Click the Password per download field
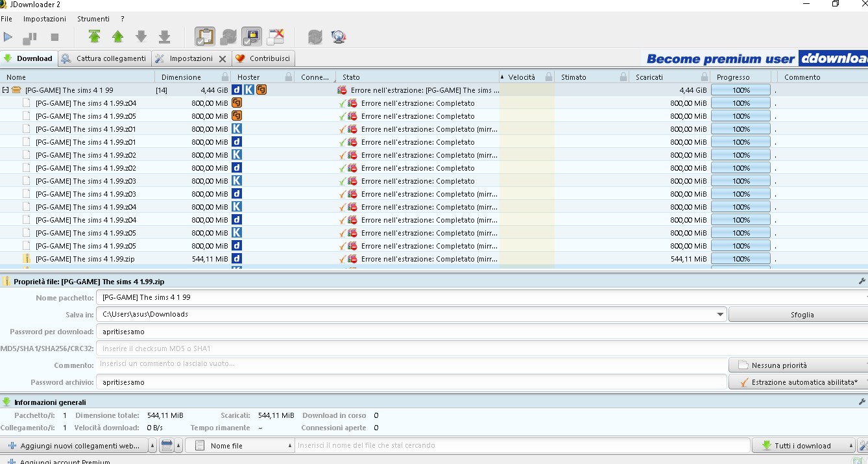This screenshot has width=868, height=464. click(482, 332)
